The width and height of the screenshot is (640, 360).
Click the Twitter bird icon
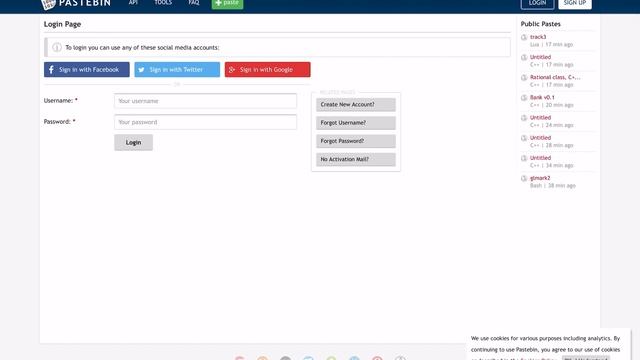[x=141, y=70]
